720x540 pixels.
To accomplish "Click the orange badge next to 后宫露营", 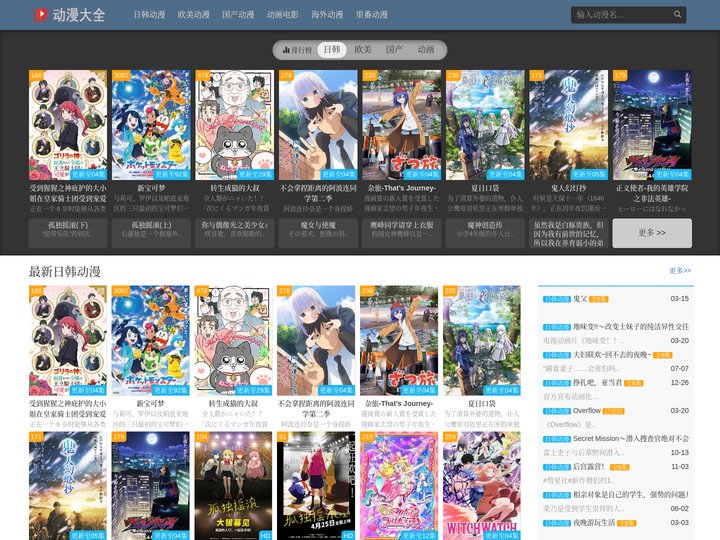I will [619, 467].
